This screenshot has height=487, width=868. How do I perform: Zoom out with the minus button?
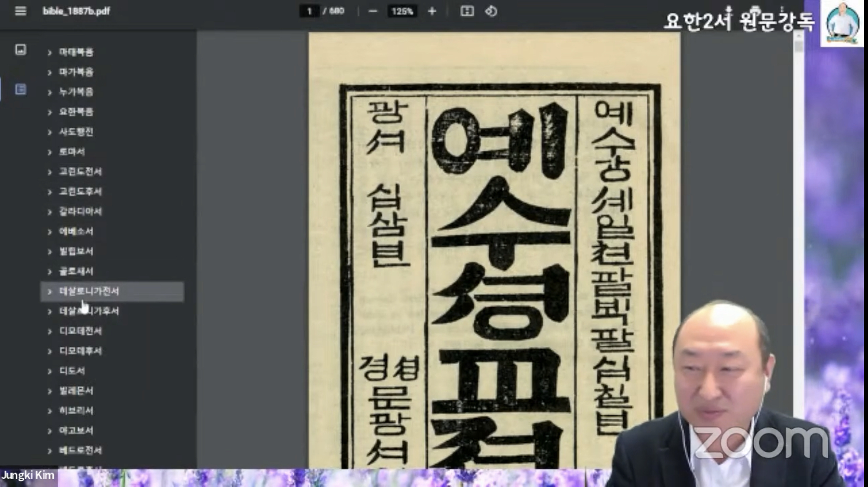(x=373, y=11)
